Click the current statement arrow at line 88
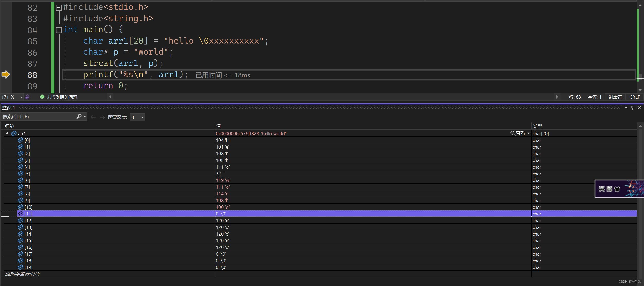The height and width of the screenshot is (286, 644). 6,75
